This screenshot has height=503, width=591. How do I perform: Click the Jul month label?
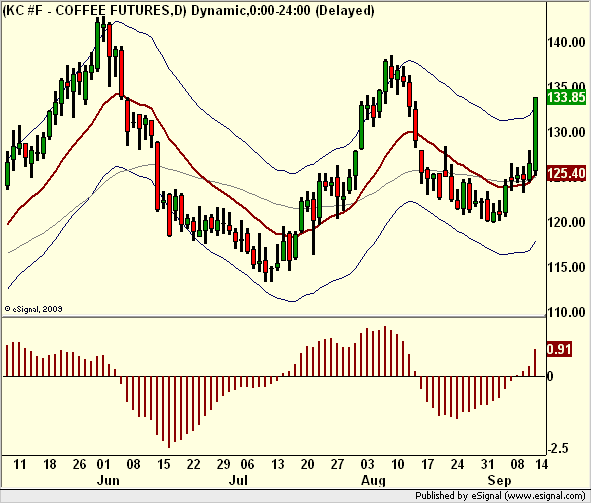click(x=238, y=480)
